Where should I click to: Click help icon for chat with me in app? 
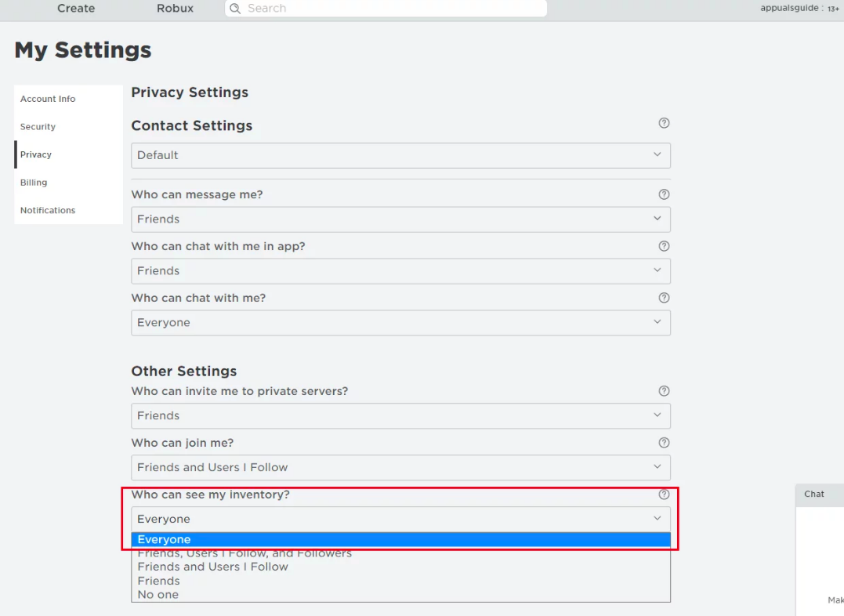pos(664,246)
